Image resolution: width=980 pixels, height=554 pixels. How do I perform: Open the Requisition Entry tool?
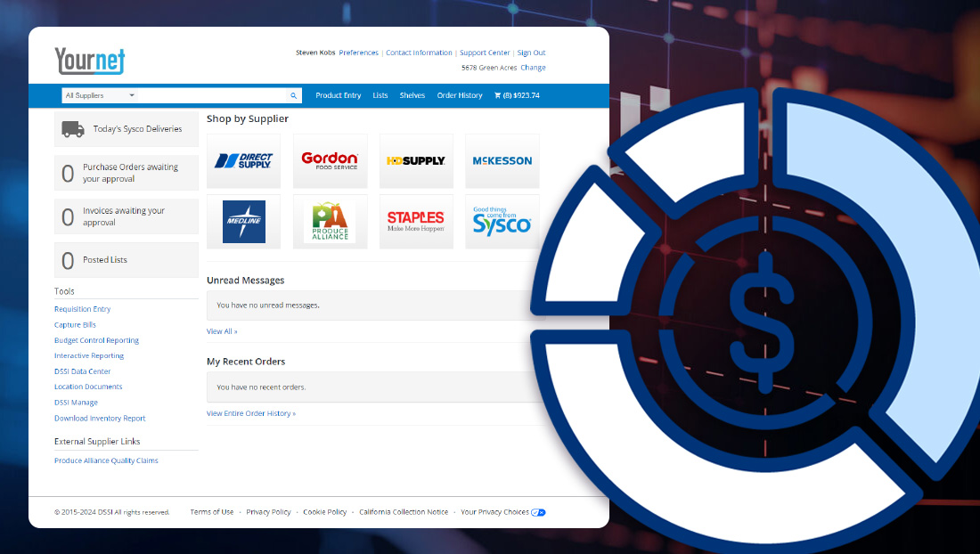click(83, 309)
